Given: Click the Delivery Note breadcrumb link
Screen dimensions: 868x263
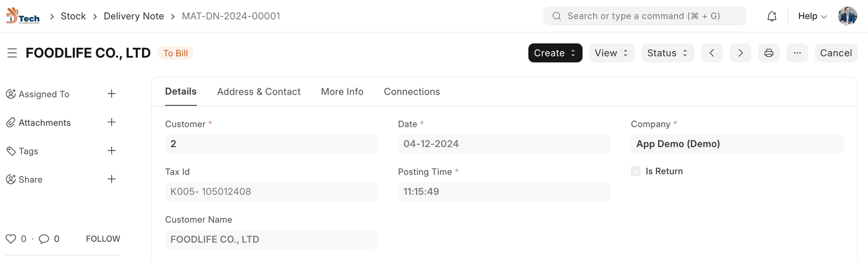Looking at the screenshot, I should (x=133, y=16).
